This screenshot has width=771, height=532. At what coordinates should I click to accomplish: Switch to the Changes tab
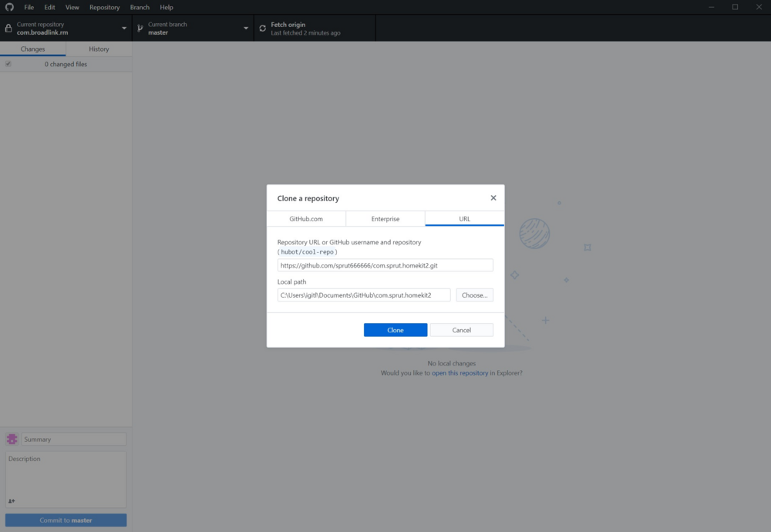[33, 49]
